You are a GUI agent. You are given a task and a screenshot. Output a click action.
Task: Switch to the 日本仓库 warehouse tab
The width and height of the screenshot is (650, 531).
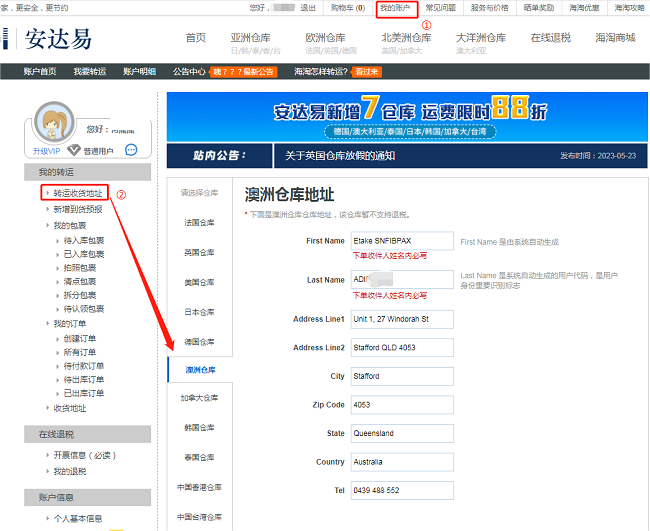click(199, 313)
